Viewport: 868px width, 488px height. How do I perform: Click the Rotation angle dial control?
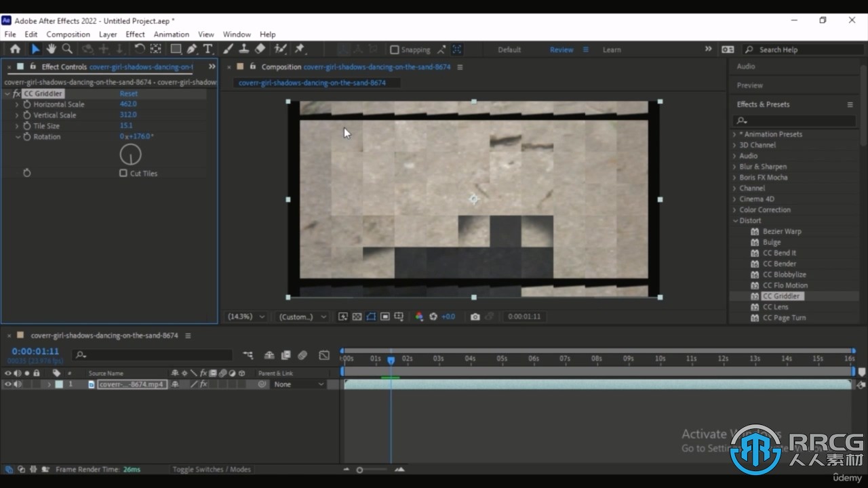130,155
